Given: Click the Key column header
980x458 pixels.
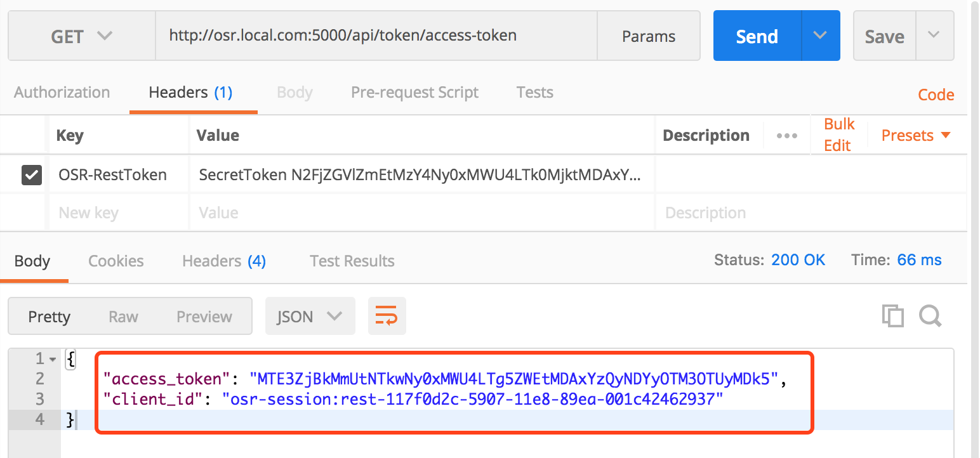Looking at the screenshot, I should click(x=70, y=136).
